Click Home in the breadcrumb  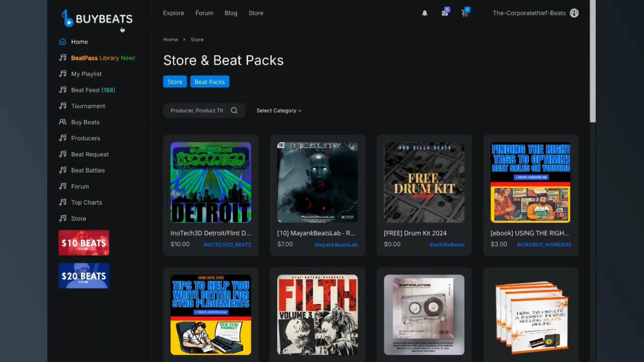(x=170, y=40)
